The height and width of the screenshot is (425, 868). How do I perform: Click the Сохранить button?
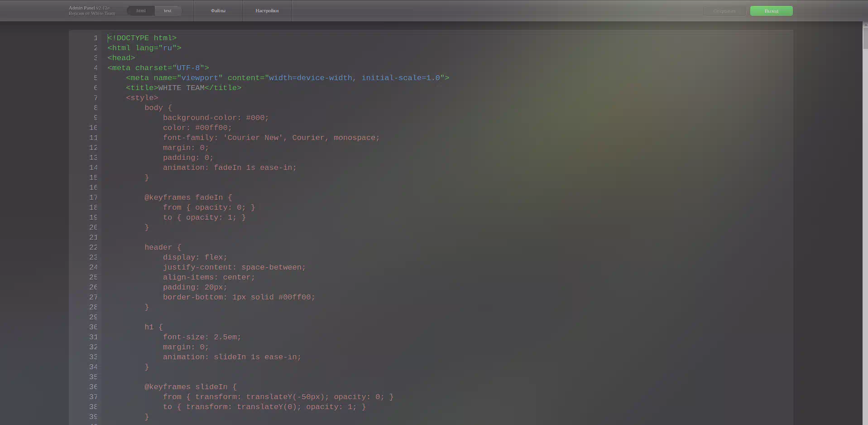pyautogui.click(x=724, y=11)
